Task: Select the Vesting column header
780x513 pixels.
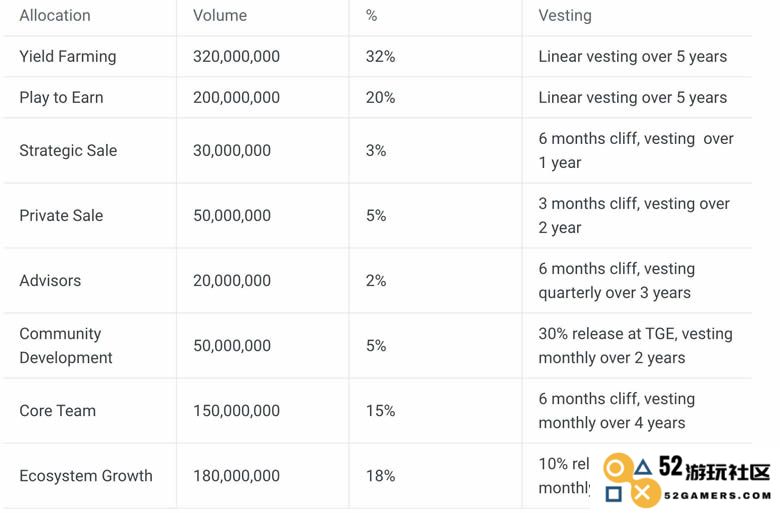Action: pyautogui.click(x=565, y=15)
